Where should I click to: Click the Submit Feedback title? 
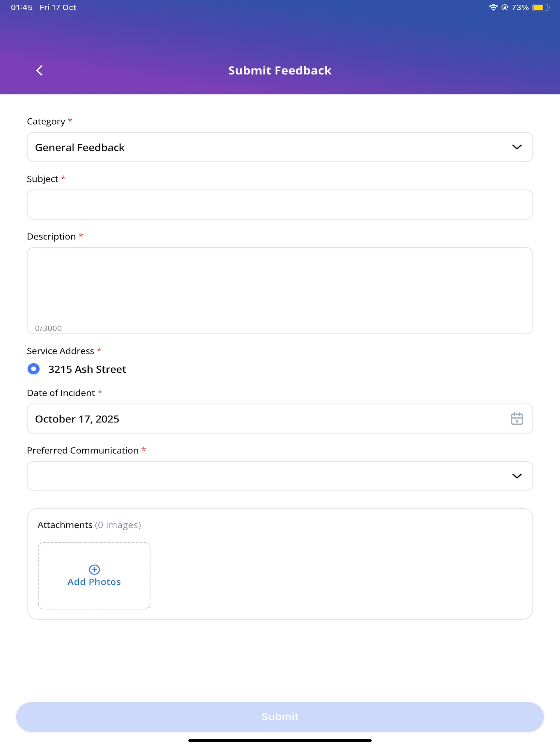280,71
